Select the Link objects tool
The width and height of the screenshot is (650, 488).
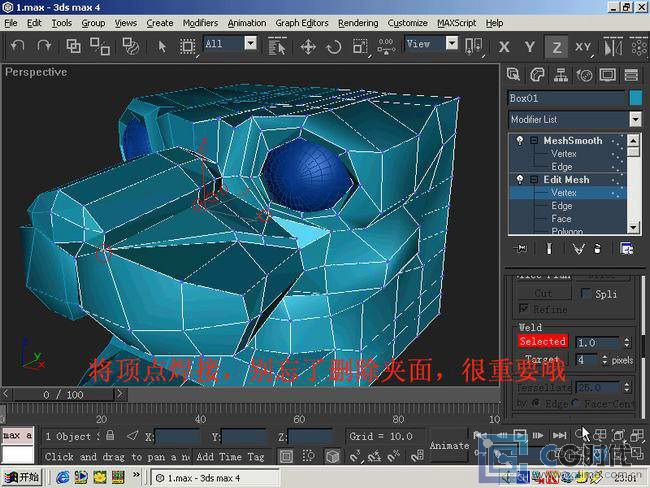click(73, 46)
